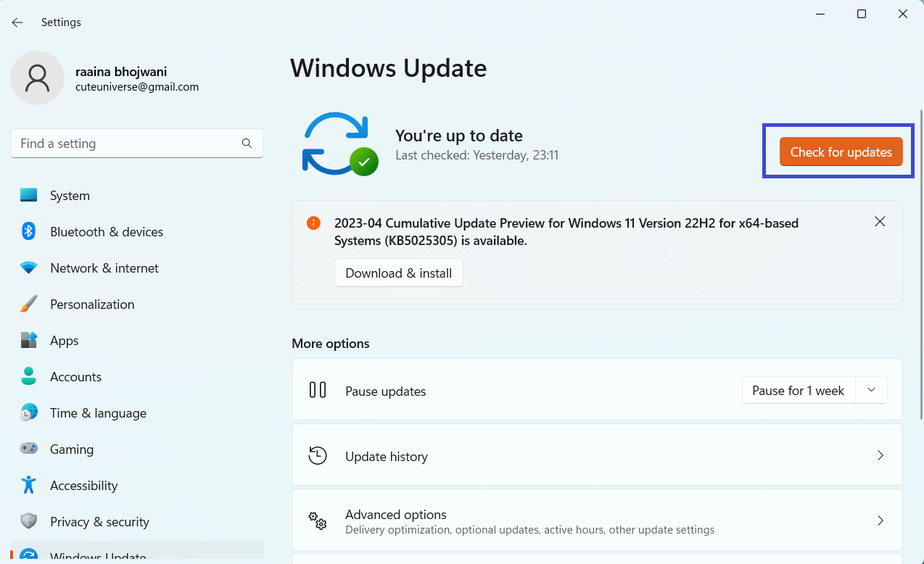Open the Privacy & security shield icon
Viewport: 924px width, 564px height.
[x=28, y=522]
